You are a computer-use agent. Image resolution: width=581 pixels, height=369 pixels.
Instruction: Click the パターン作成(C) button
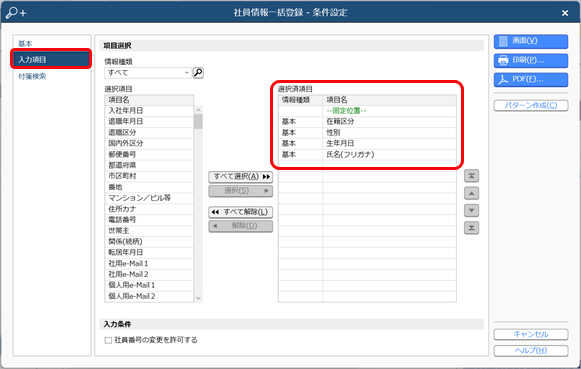point(531,106)
